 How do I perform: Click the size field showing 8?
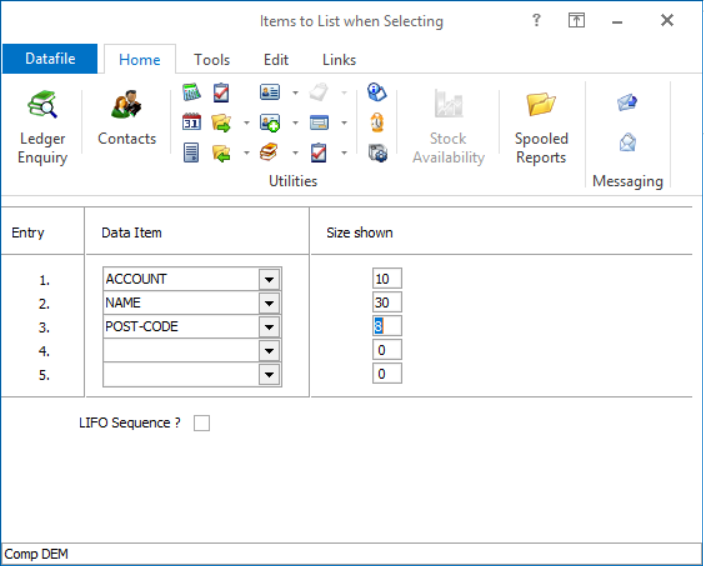(387, 326)
